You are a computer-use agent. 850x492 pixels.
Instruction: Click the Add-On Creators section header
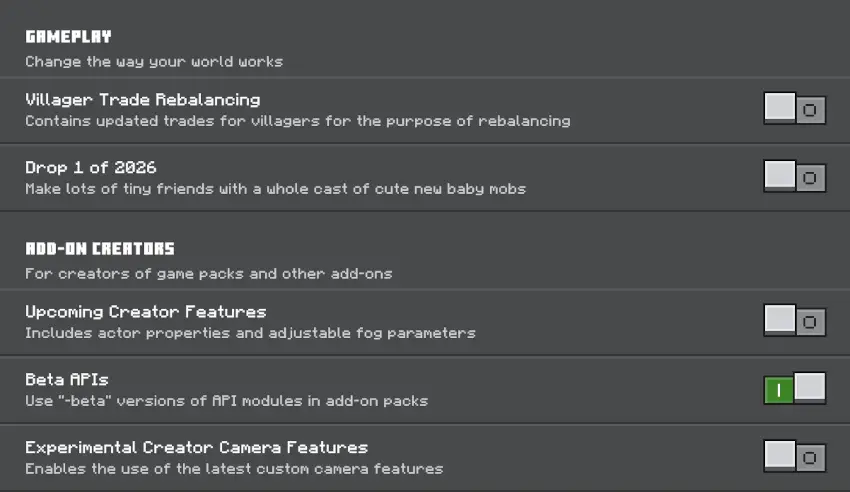(x=100, y=249)
